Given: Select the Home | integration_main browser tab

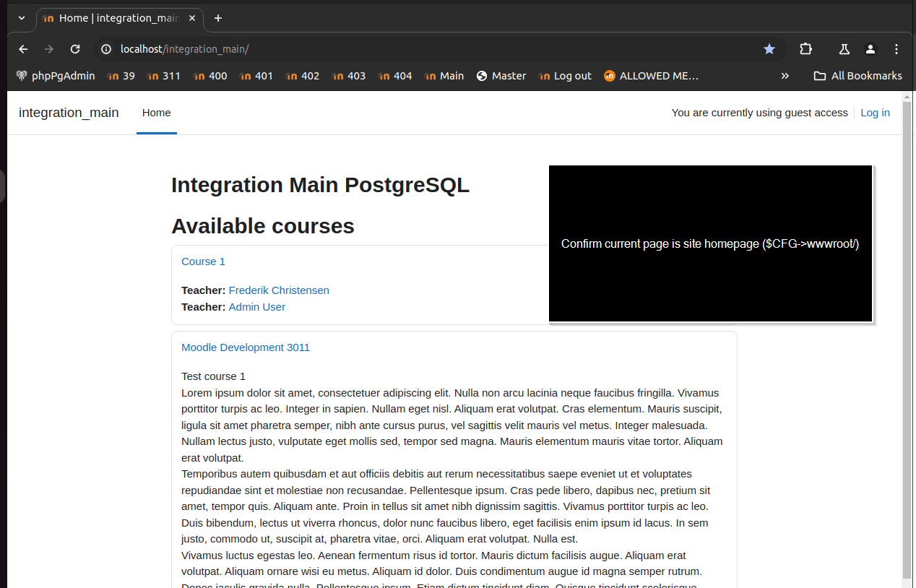Looking at the screenshot, I should (x=120, y=19).
